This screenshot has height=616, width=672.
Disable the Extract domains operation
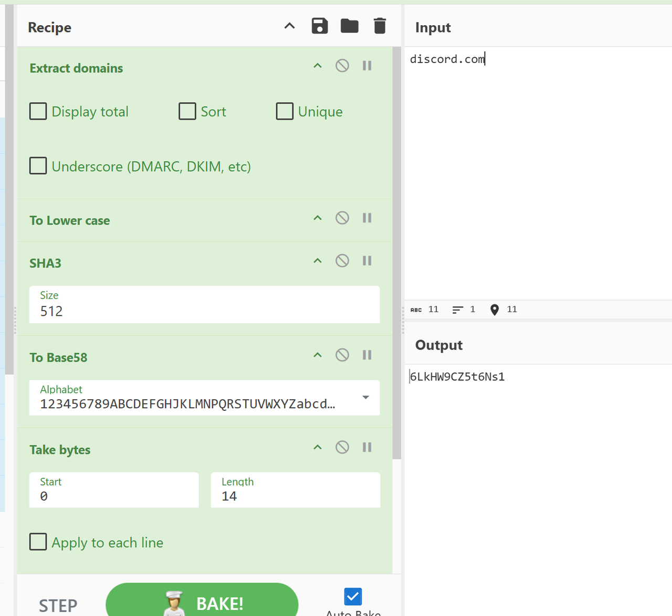pyautogui.click(x=342, y=66)
